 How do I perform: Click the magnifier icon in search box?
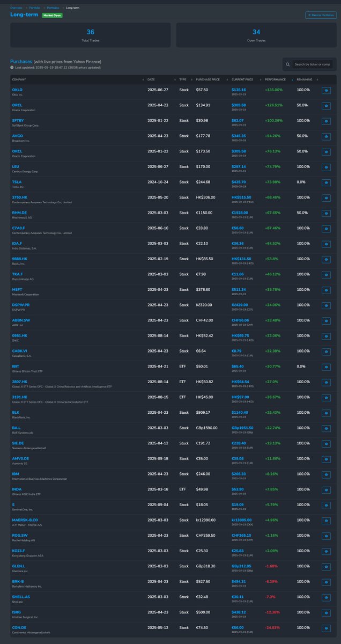pos(288,64)
